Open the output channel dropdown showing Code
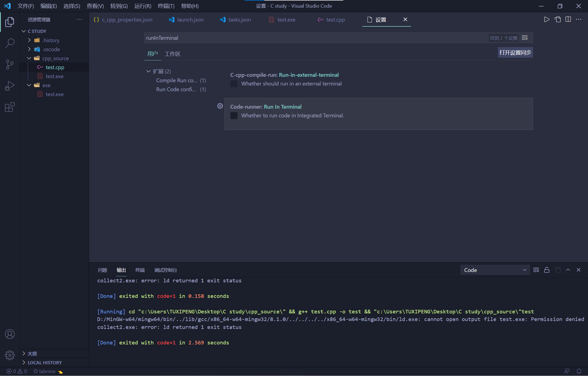The image size is (588, 376). click(x=495, y=270)
